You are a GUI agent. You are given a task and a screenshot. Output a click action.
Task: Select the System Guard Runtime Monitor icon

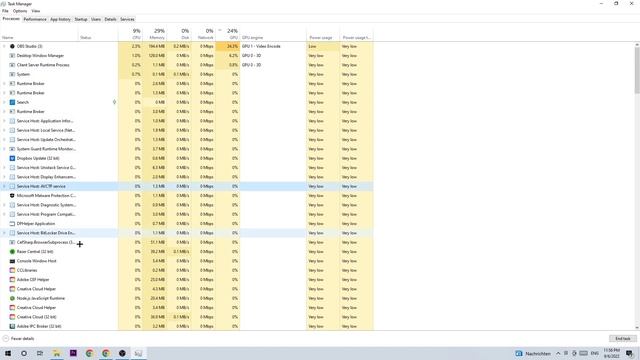pos(12,149)
